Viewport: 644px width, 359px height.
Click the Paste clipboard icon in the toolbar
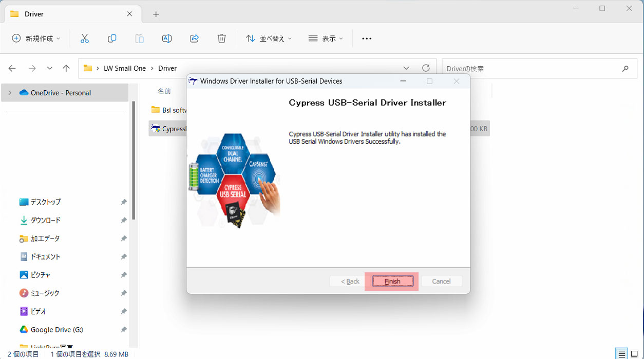(139, 38)
